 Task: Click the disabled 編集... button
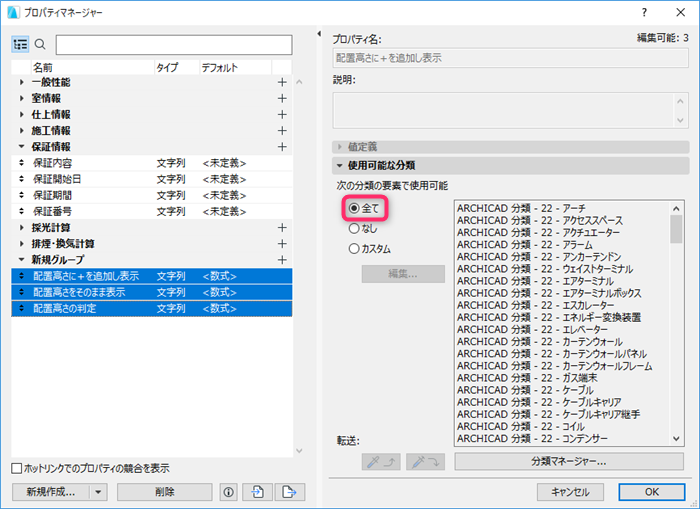pos(403,274)
